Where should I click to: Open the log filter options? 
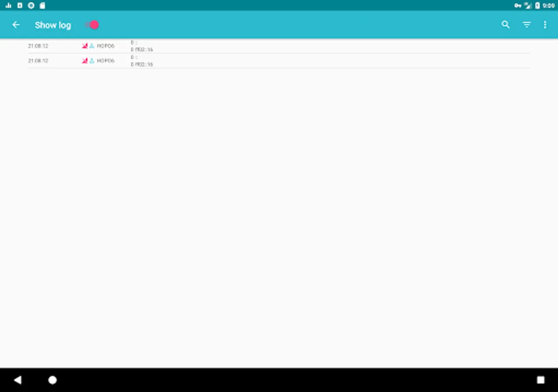[527, 25]
